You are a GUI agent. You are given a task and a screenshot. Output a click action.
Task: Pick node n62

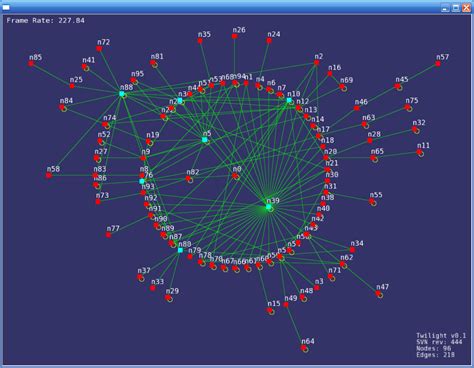[x=342, y=264]
